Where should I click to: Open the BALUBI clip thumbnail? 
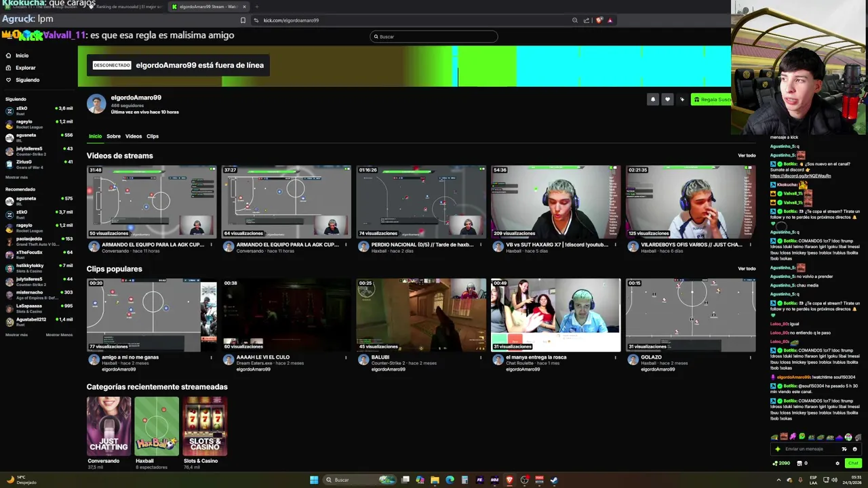(421, 315)
